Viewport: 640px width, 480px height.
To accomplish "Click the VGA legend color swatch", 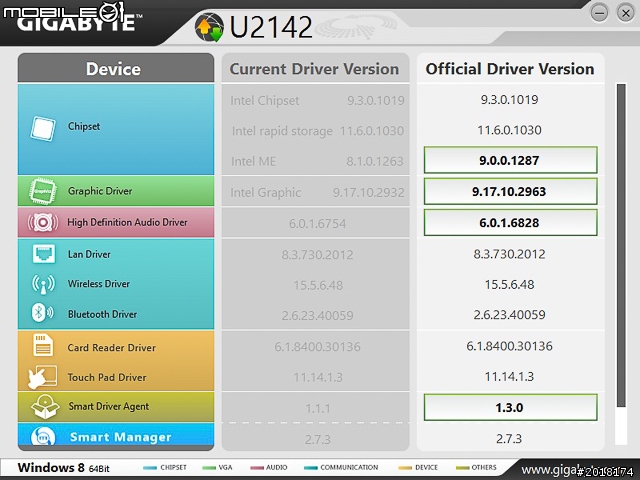I will 209,468.
